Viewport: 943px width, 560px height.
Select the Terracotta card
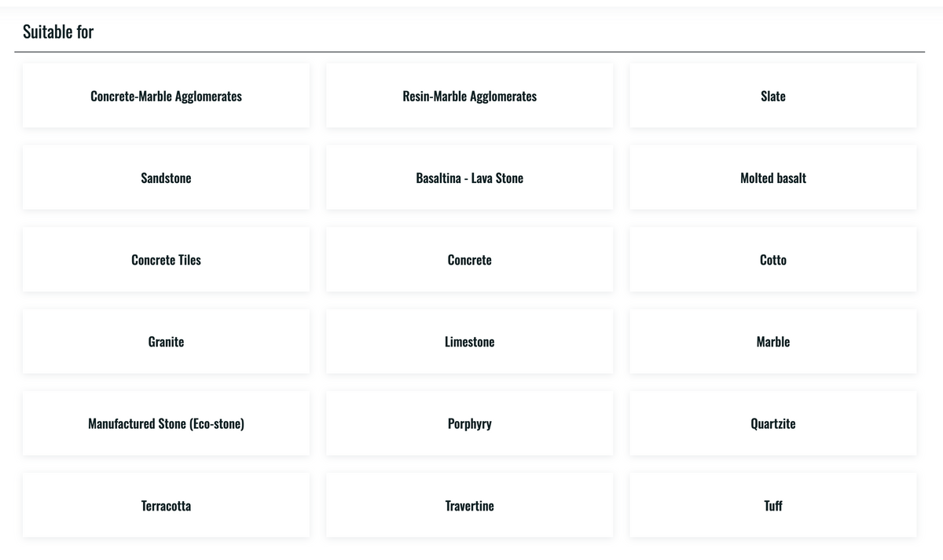(x=166, y=506)
